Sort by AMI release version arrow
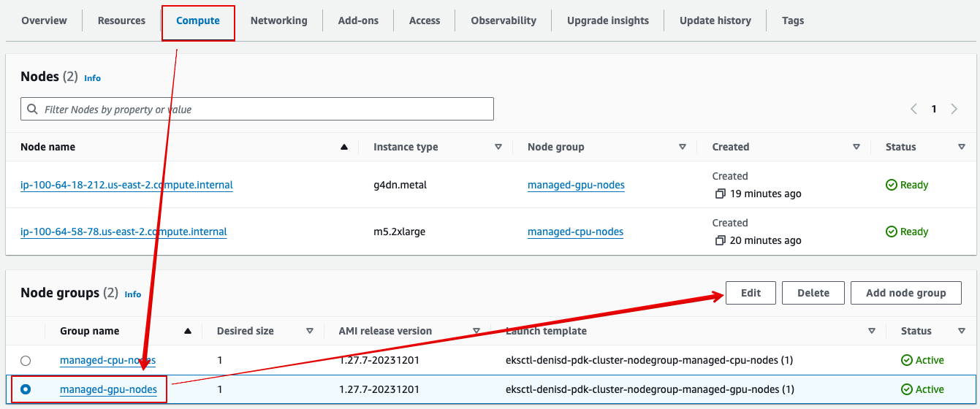The image size is (980, 409). click(476, 331)
